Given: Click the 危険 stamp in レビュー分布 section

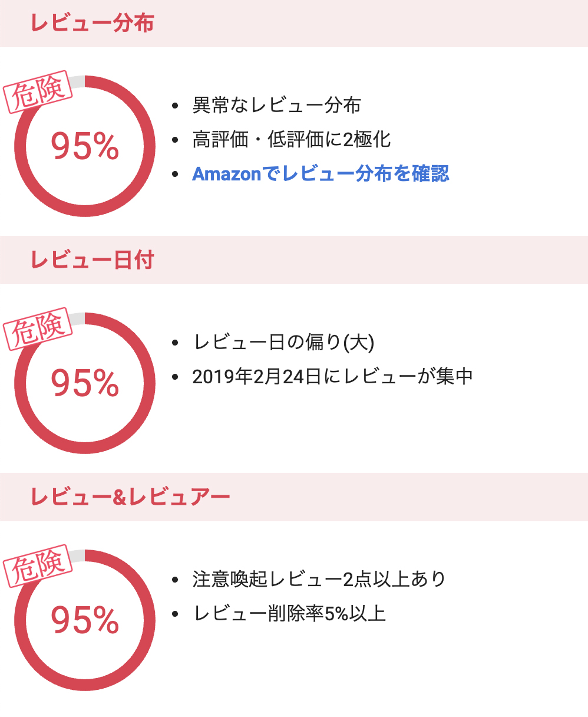Looking at the screenshot, I should [38, 93].
